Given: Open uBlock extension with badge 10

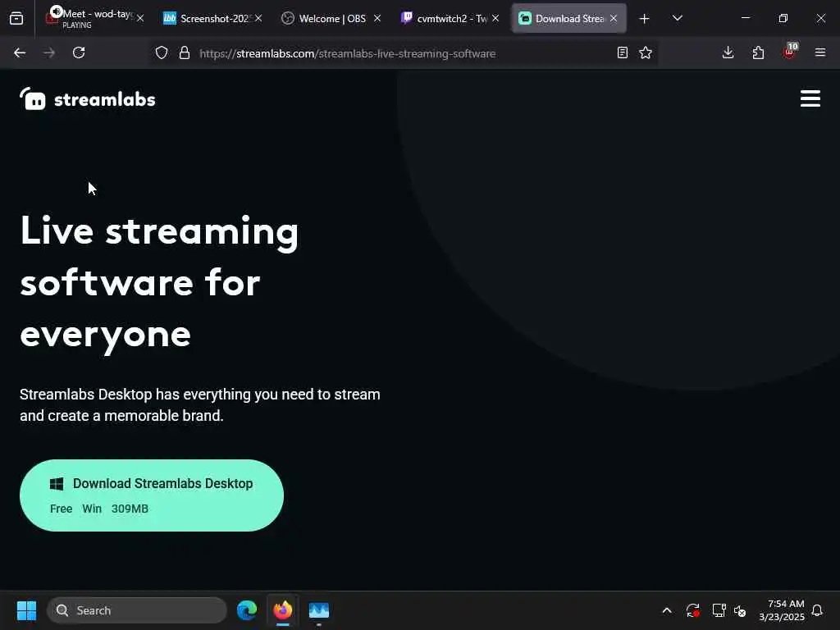Looking at the screenshot, I should click(x=790, y=52).
